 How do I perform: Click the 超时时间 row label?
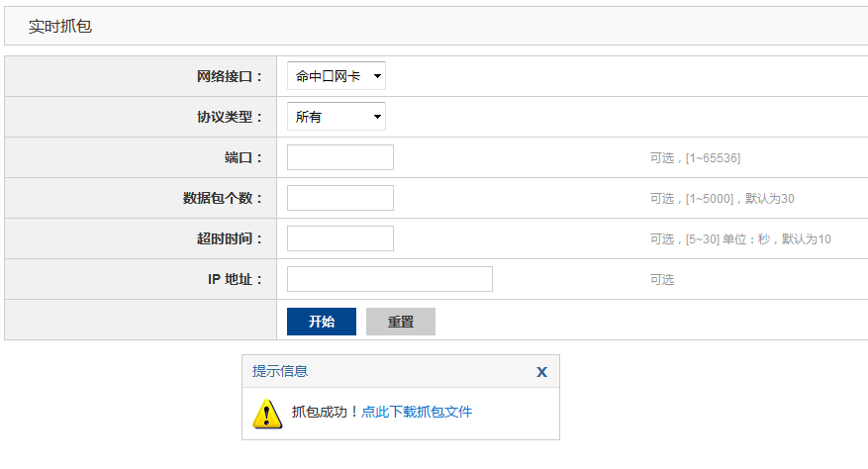point(230,238)
